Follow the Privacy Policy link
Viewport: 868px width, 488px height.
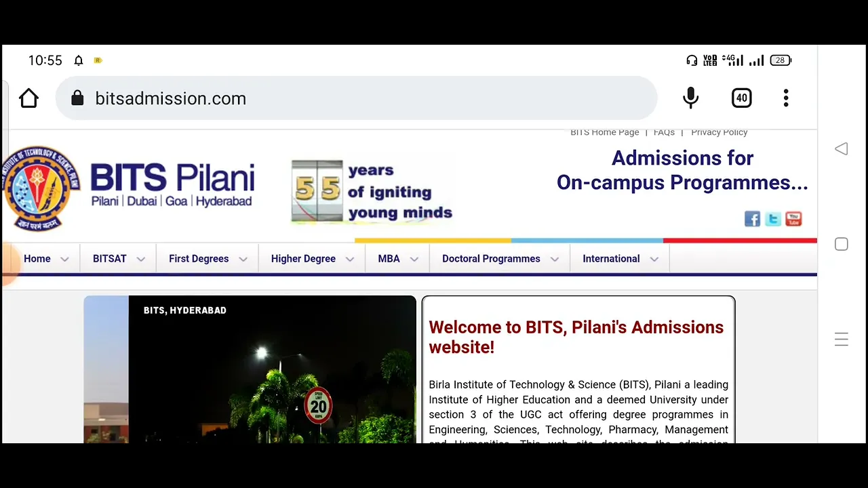click(x=719, y=132)
